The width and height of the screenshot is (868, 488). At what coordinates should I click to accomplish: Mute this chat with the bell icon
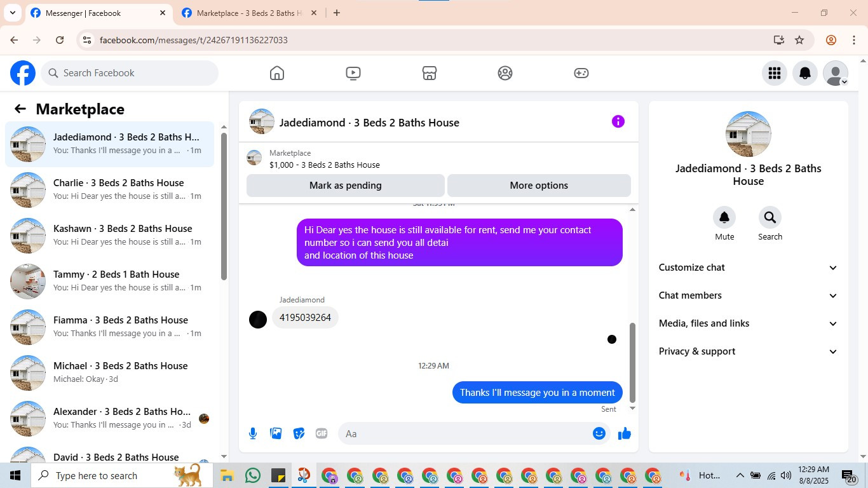pos(724,217)
